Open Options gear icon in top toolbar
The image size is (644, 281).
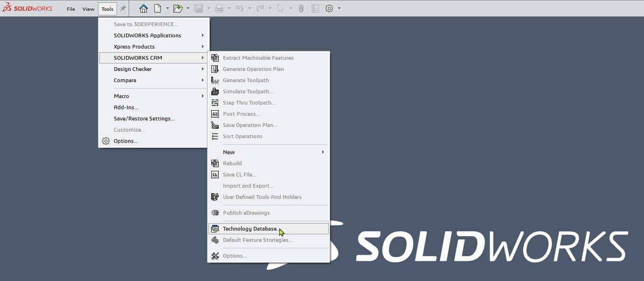pos(329,8)
